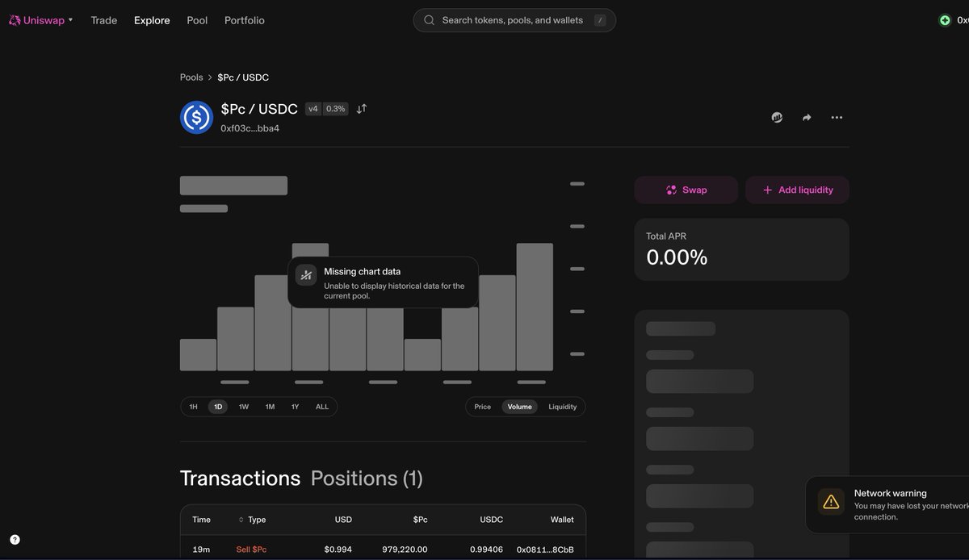
Task: Open the Transactions tab
Action: click(x=240, y=479)
